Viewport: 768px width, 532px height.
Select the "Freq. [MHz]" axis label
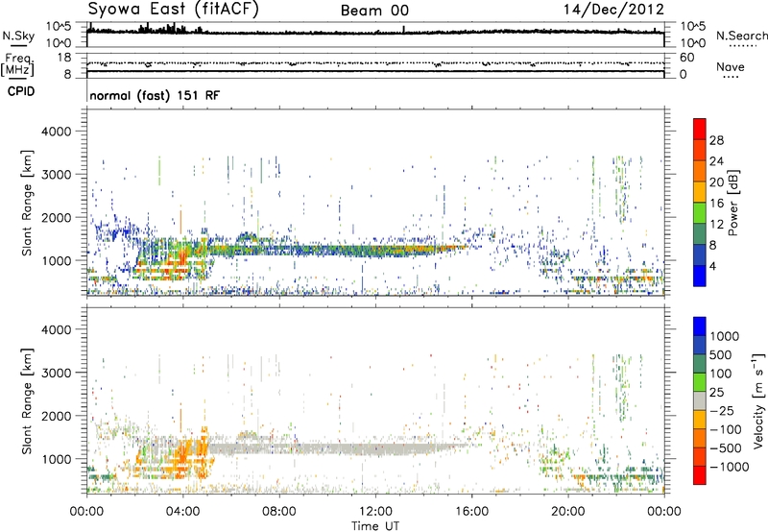tap(17, 65)
